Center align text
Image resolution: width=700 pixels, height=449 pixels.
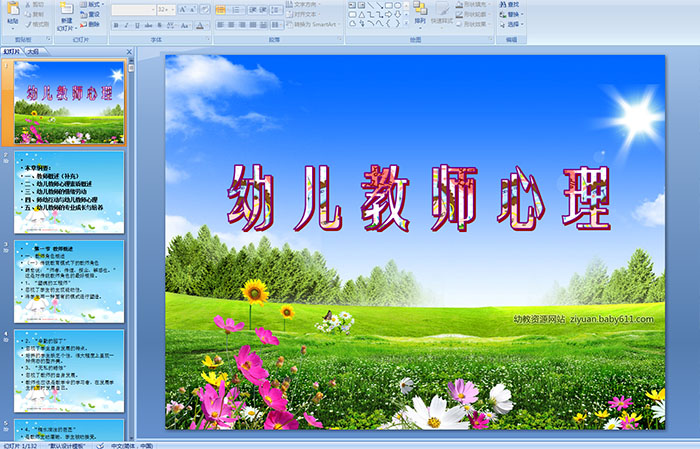tap(231, 25)
